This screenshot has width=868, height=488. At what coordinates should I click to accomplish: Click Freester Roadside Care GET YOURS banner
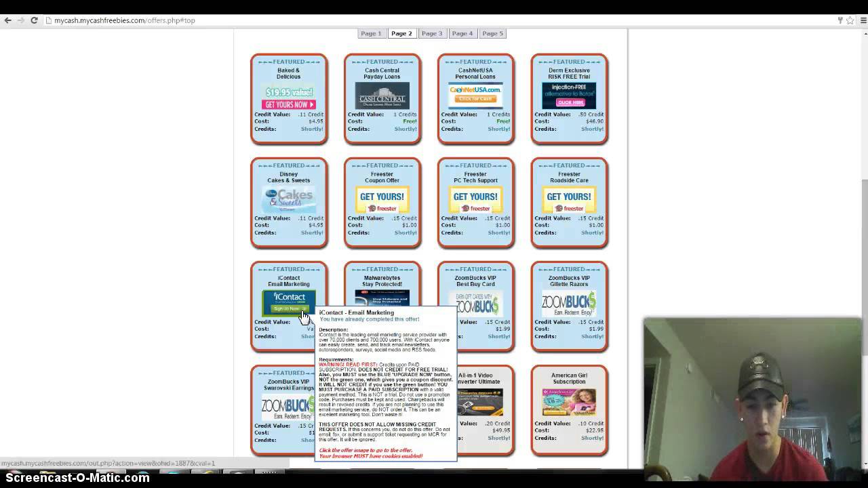pyautogui.click(x=570, y=200)
